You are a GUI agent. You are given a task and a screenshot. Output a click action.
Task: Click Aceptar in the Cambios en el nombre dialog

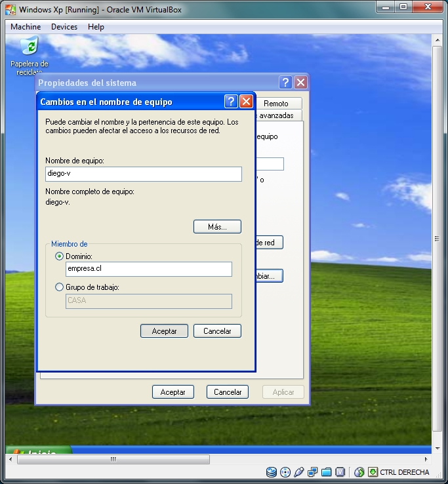point(164,331)
